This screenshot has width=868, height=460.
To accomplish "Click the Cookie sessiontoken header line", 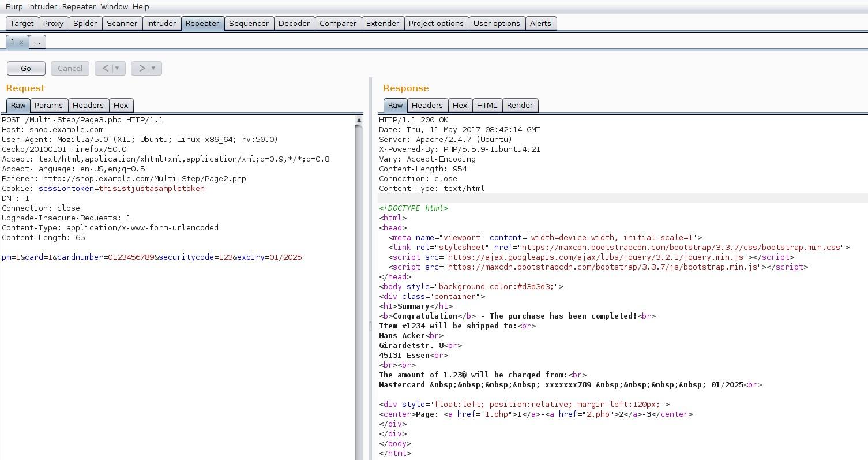I will 103,189.
